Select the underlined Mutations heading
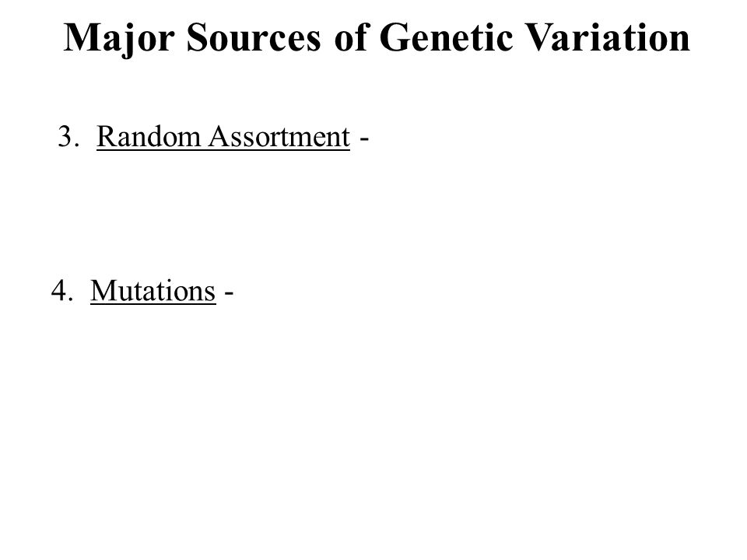The height and width of the screenshot is (560, 747). tap(153, 291)
